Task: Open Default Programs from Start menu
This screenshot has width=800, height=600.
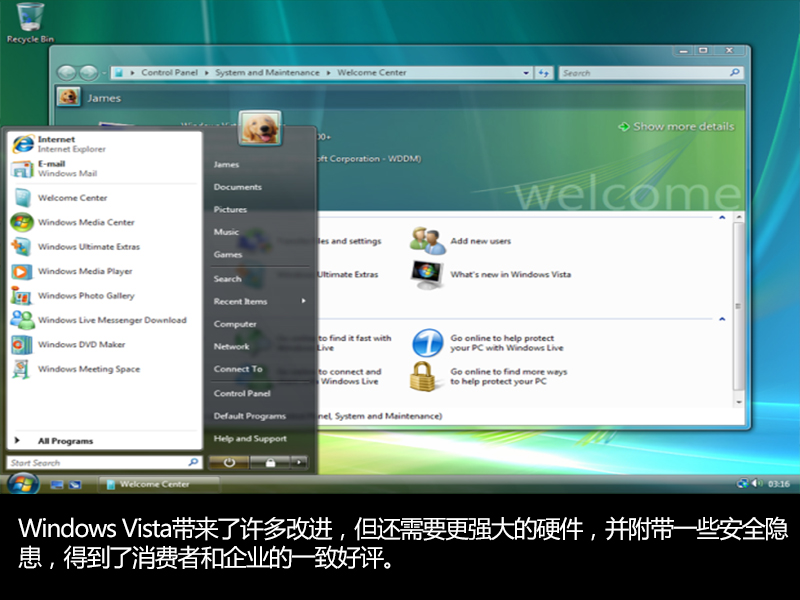Action: pos(249,416)
